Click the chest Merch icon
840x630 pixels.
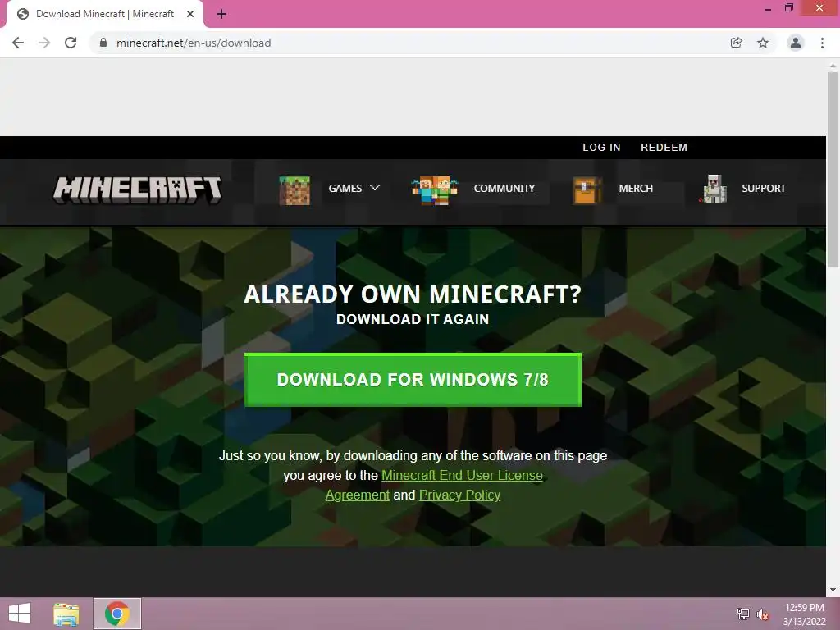click(587, 190)
